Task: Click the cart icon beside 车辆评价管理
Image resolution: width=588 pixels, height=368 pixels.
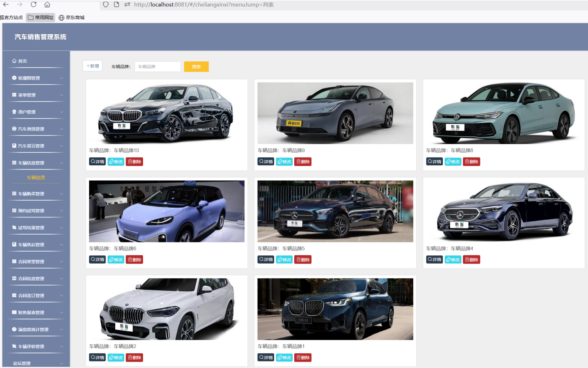Action: click(14, 346)
